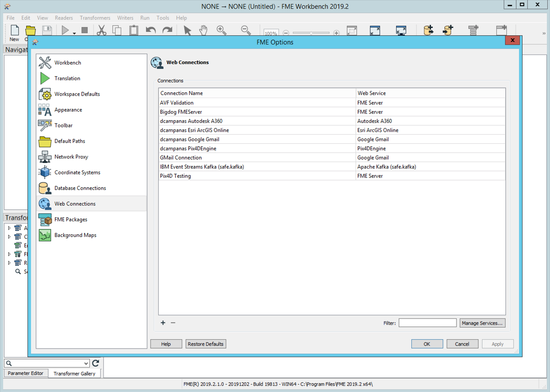Click the Apache Kafka (safe.kafka) service cell
This screenshot has height=392, width=550.
coord(431,167)
